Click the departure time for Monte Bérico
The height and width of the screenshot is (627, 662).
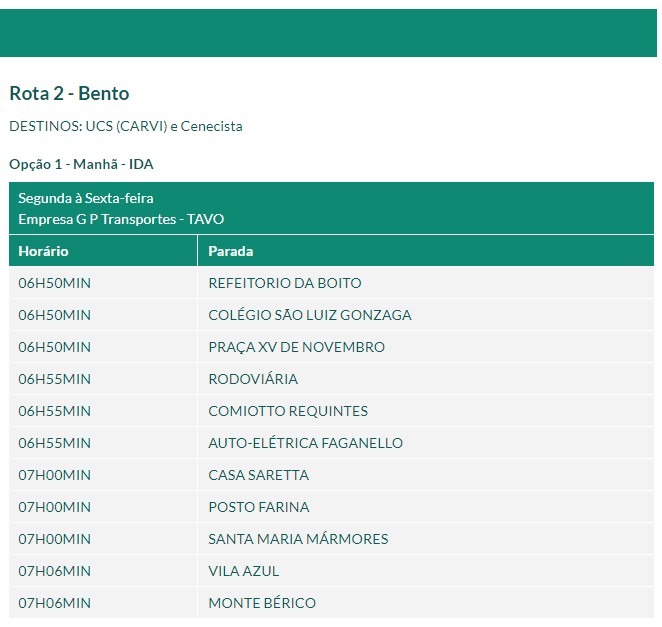pyautogui.click(x=55, y=603)
